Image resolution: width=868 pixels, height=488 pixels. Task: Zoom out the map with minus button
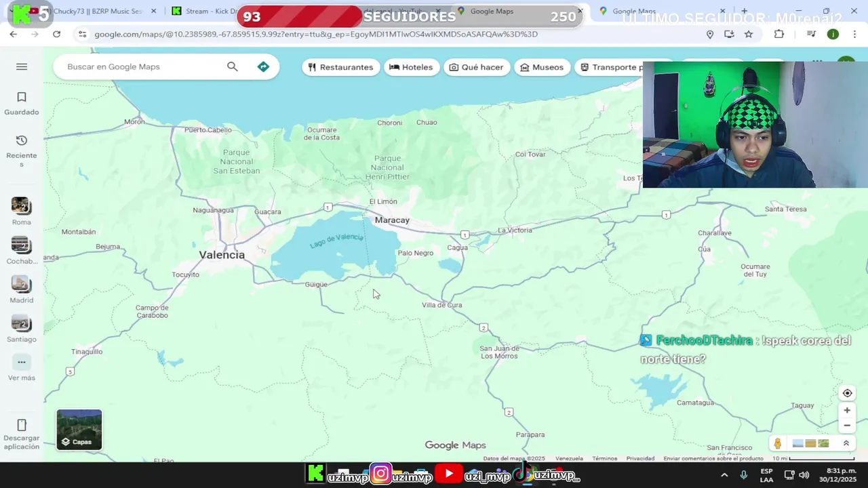click(847, 426)
